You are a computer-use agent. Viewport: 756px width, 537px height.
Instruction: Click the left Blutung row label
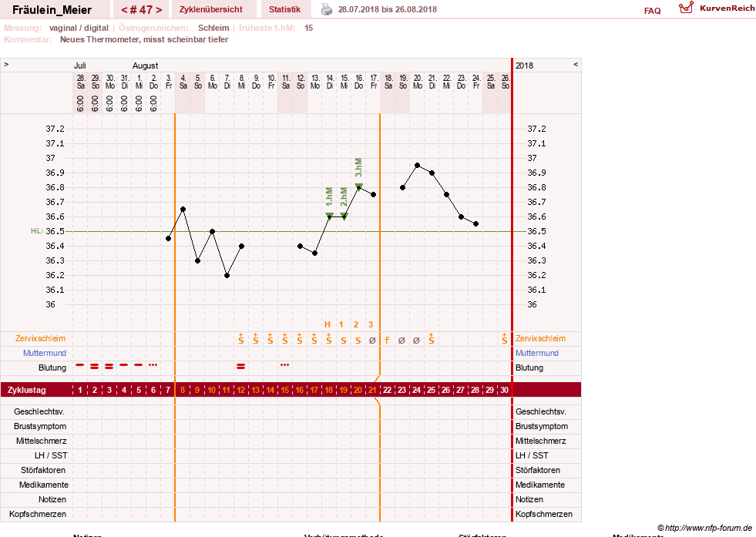pos(52,368)
